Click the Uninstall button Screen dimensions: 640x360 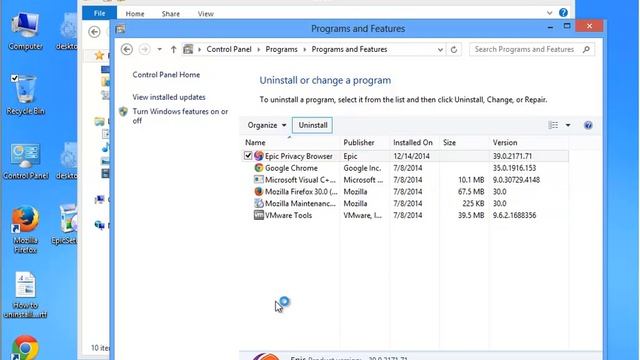pyautogui.click(x=313, y=125)
